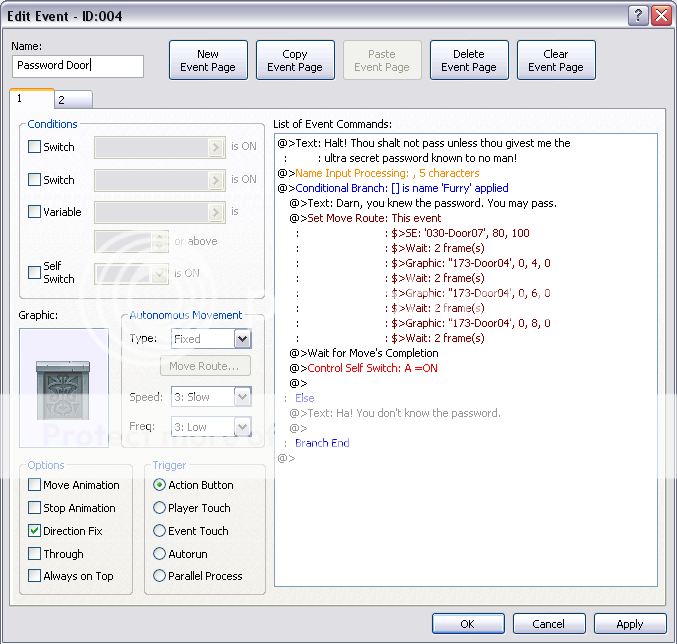This screenshot has width=677, height=644.
Task: Select the Control Self Switch command line
Action: coord(372,368)
